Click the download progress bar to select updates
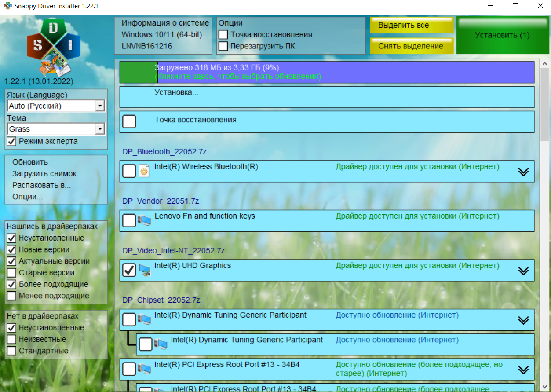 [x=326, y=72]
